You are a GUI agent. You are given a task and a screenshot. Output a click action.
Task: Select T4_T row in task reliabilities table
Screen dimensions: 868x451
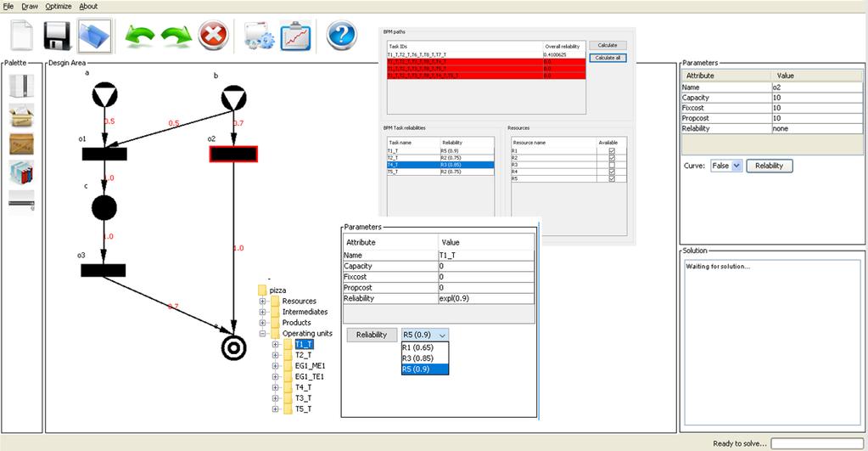tap(440, 165)
